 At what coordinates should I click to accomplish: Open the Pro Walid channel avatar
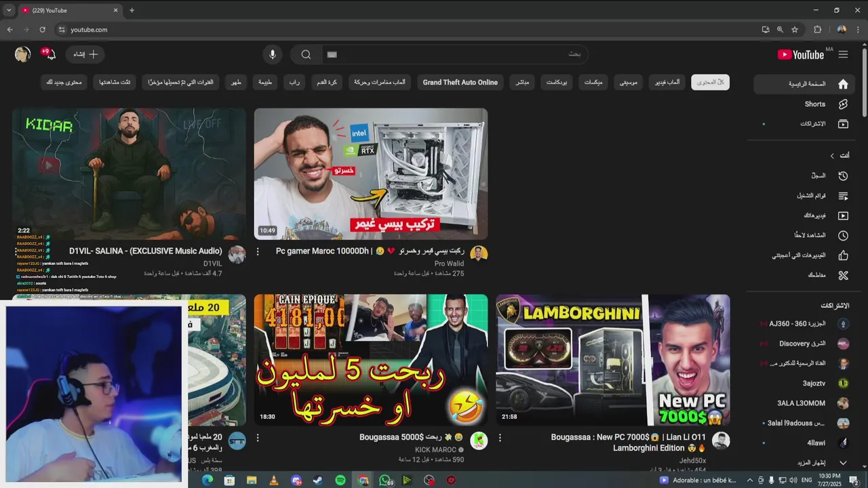point(479,255)
